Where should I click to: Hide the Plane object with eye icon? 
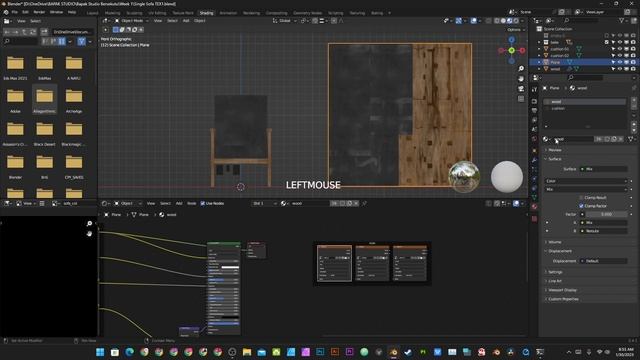620,62
